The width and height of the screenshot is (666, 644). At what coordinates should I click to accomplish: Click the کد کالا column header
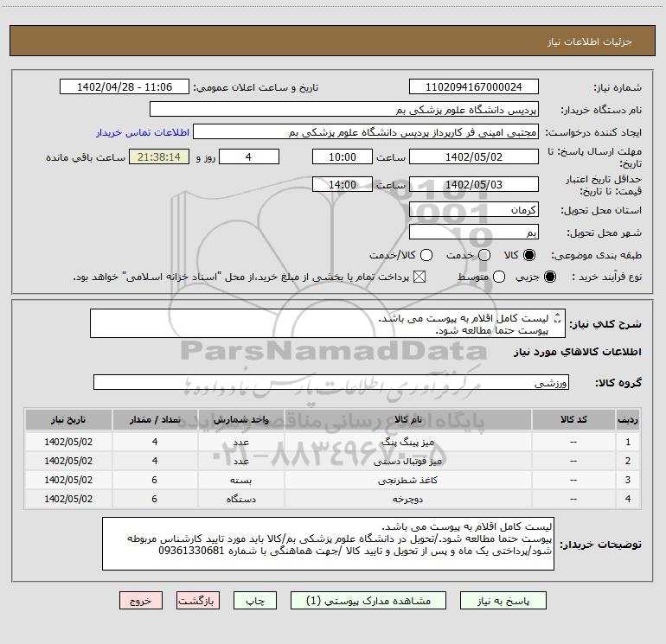pos(573,419)
